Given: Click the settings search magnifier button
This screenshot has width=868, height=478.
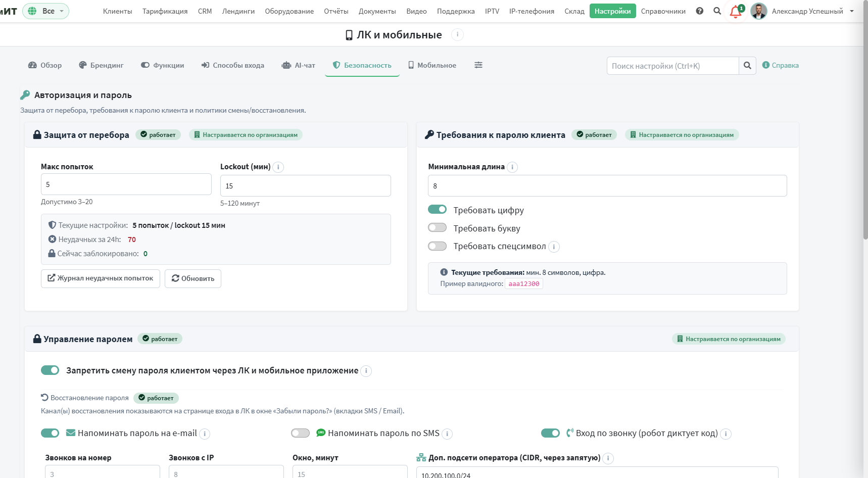Looking at the screenshot, I should point(747,66).
